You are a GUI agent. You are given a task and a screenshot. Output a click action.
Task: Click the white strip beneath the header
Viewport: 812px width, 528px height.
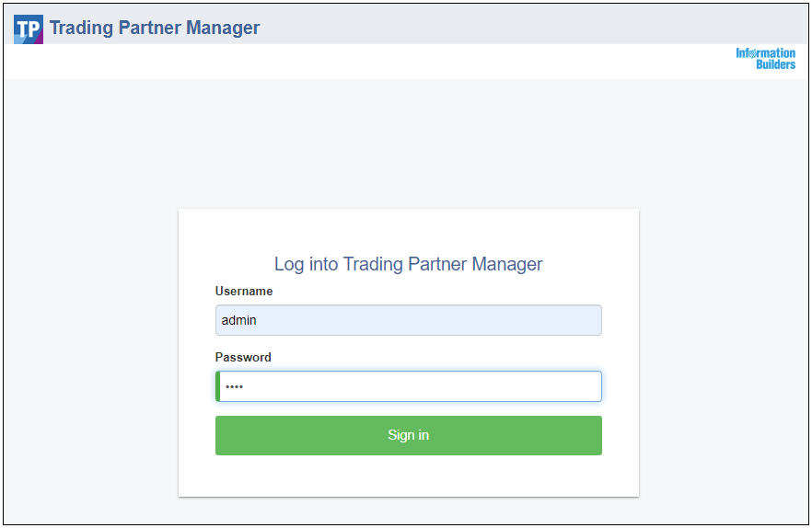point(363,61)
